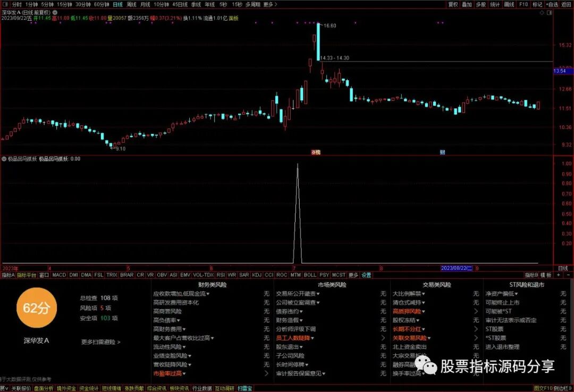Viewport: 574px width, 392px height.
Task: Click the 复权 button
Action: click(x=453, y=4)
